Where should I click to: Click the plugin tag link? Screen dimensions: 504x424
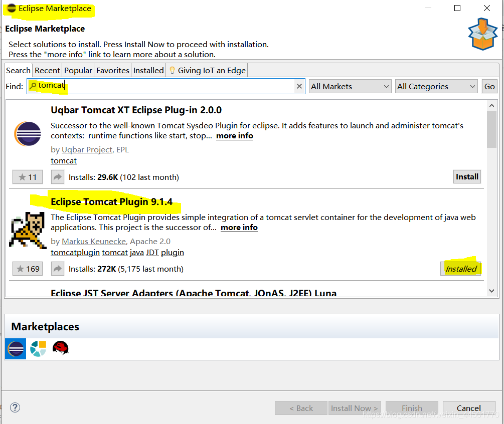(173, 253)
